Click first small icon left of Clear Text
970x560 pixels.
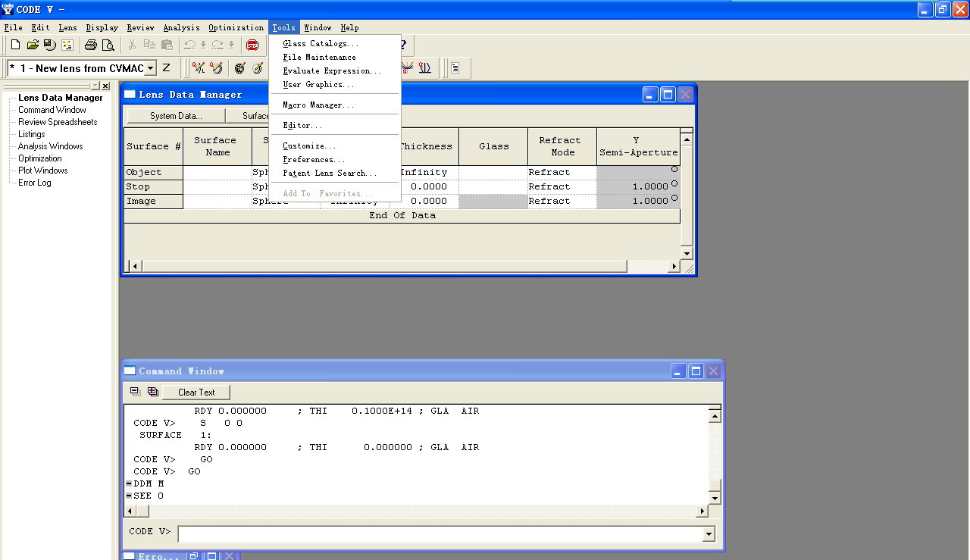coord(136,392)
